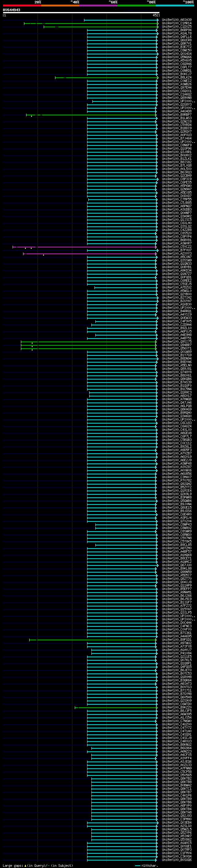Click the purple ~60% identity color band

pyautogui.click(x=98, y=6)
